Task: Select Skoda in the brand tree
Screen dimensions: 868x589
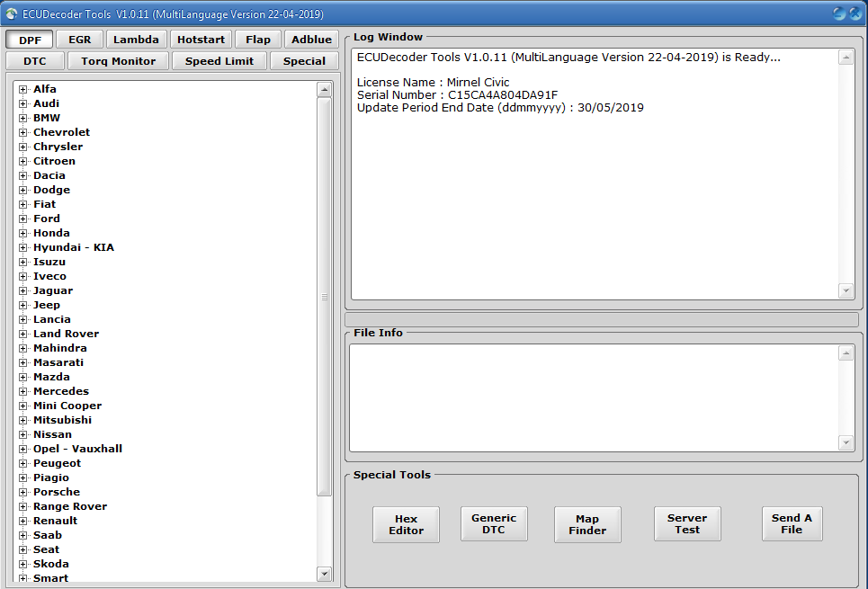Action: (51, 564)
